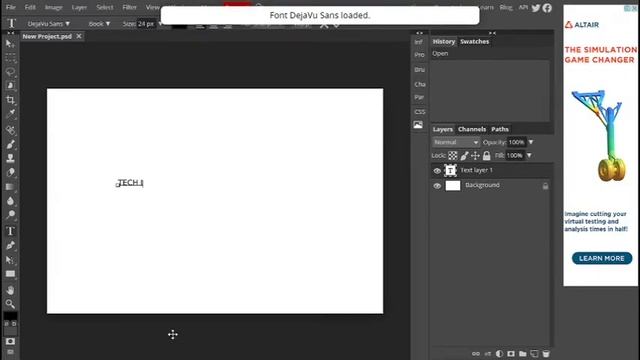The width and height of the screenshot is (640, 360).
Task: Switch to the Channels tab
Action: click(x=472, y=129)
